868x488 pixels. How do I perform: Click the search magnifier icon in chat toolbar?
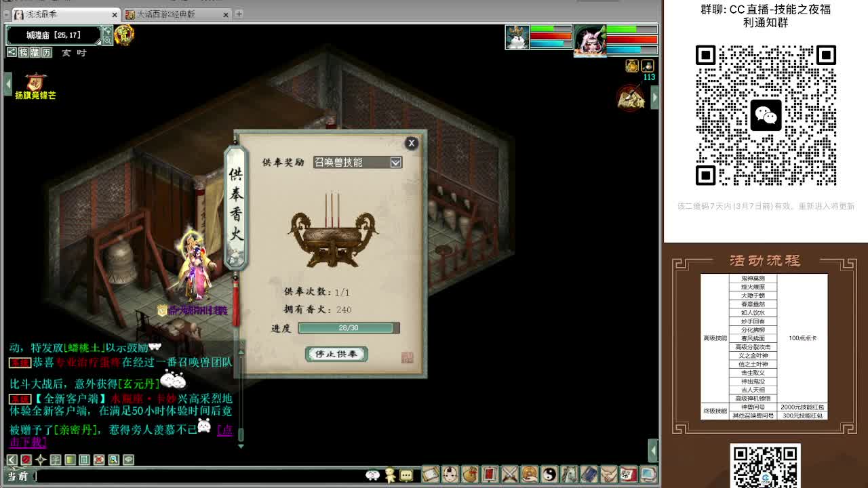pyautogui.click(x=114, y=460)
